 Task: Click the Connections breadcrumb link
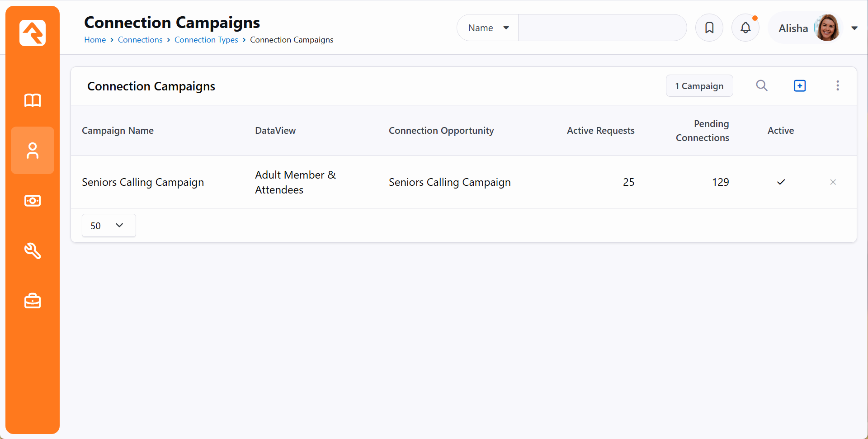pyautogui.click(x=140, y=40)
